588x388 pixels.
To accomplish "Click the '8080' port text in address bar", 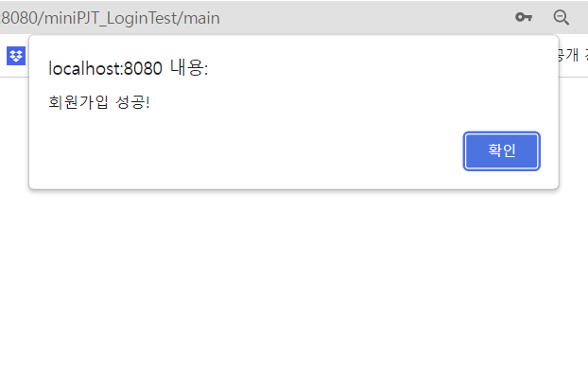I will [x=19, y=18].
